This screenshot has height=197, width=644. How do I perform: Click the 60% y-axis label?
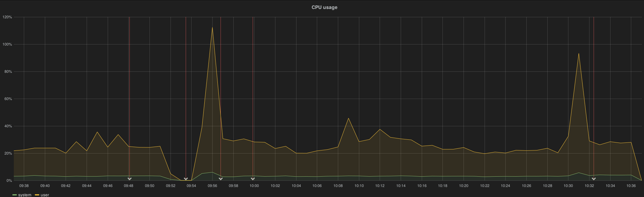pos(8,99)
